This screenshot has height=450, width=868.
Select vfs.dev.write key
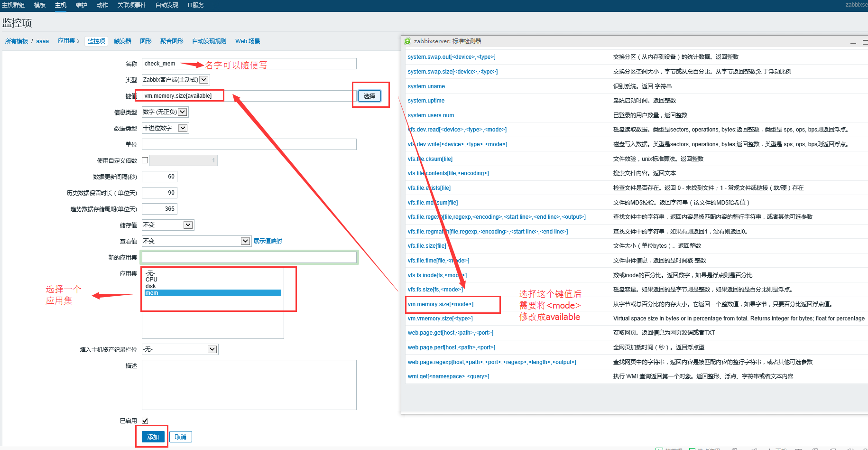(457, 144)
